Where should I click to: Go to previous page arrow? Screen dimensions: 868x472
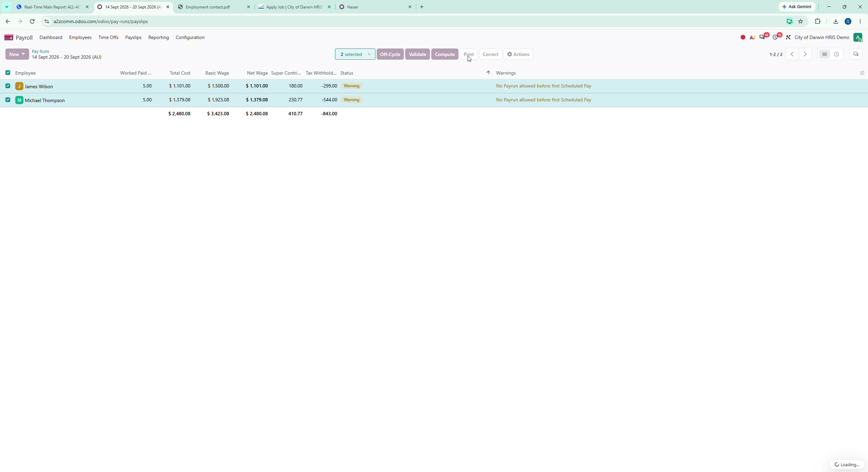coord(792,54)
